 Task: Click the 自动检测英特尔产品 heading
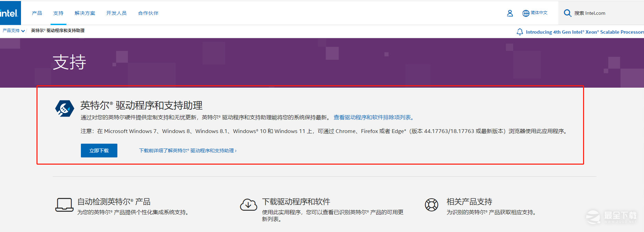pyautogui.click(x=114, y=202)
